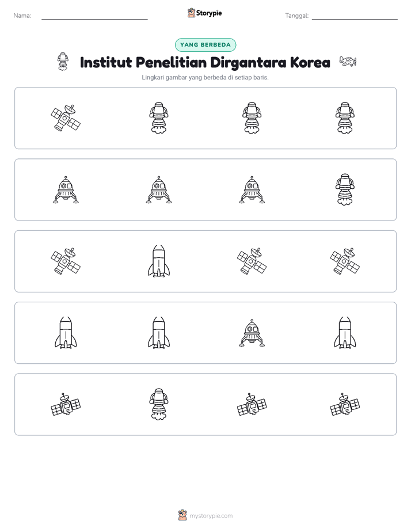Select the rocket in the third row
This screenshot has width=411, height=532.
159,261
